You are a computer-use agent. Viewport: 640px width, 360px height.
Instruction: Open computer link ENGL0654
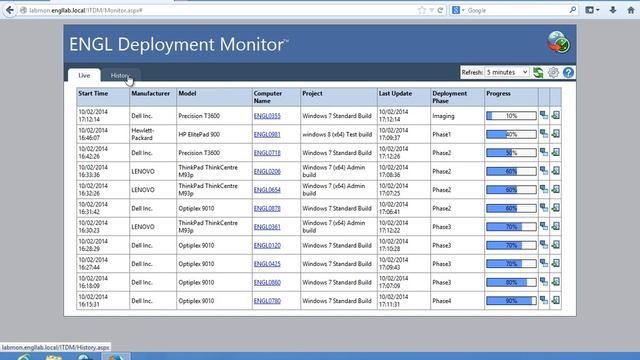[267, 190]
